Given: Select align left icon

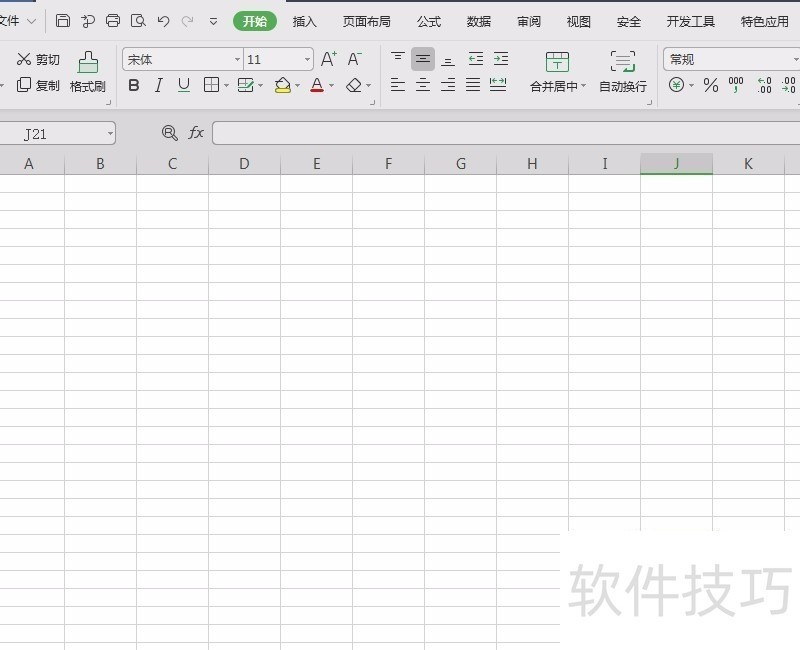Looking at the screenshot, I should (398, 85).
